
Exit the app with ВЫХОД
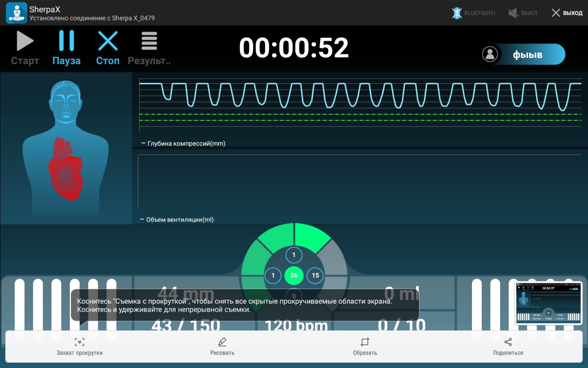point(567,13)
